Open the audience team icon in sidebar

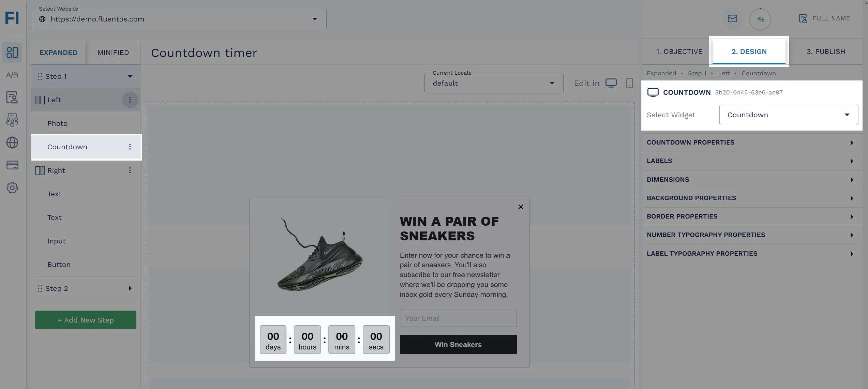(x=12, y=120)
